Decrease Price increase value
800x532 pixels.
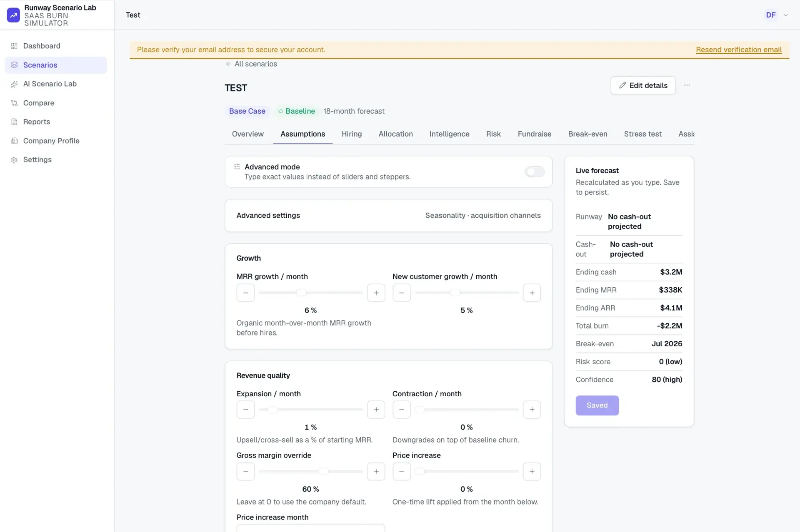click(401, 471)
